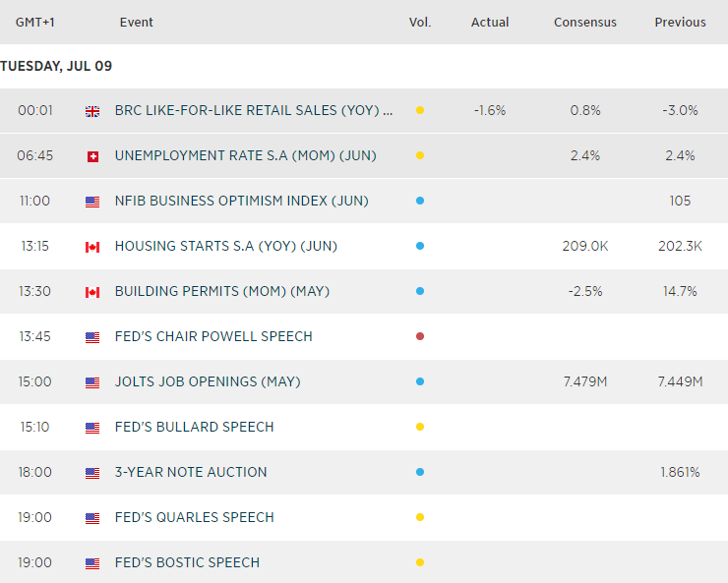This screenshot has height=583, width=728.
Task: Click Canada flag next to Housing Starts
Action: (92, 247)
